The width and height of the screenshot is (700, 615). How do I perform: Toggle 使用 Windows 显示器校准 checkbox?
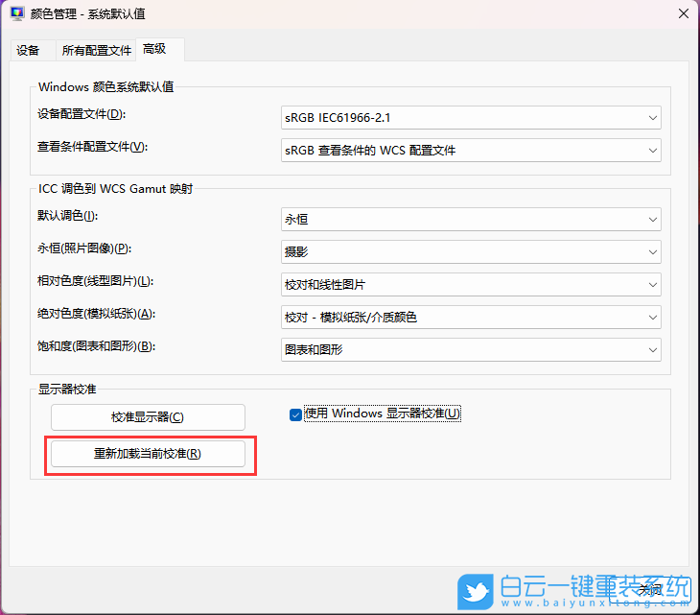pyautogui.click(x=296, y=414)
